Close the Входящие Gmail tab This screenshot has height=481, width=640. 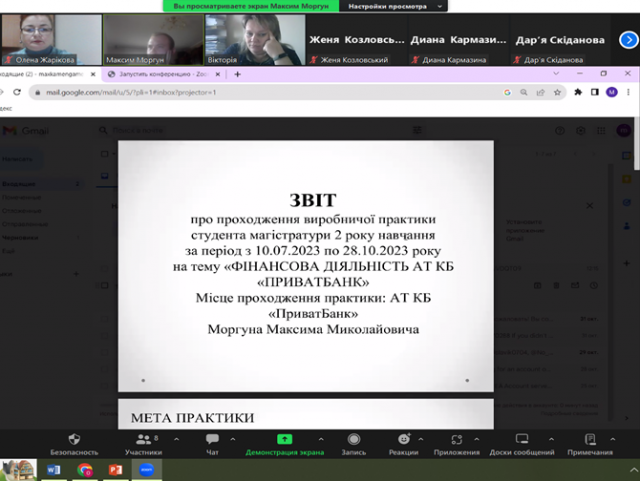point(93,74)
